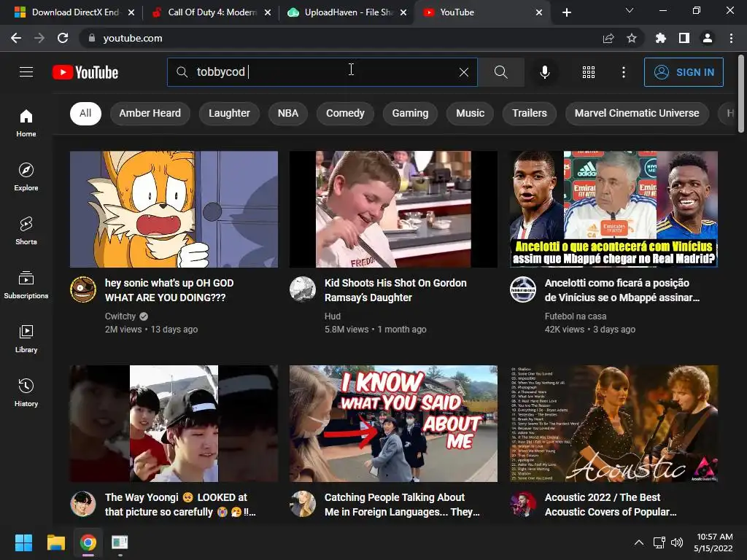Toggle the Chrome side panel
This screenshot has height=560, width=747.
[684, 38]
